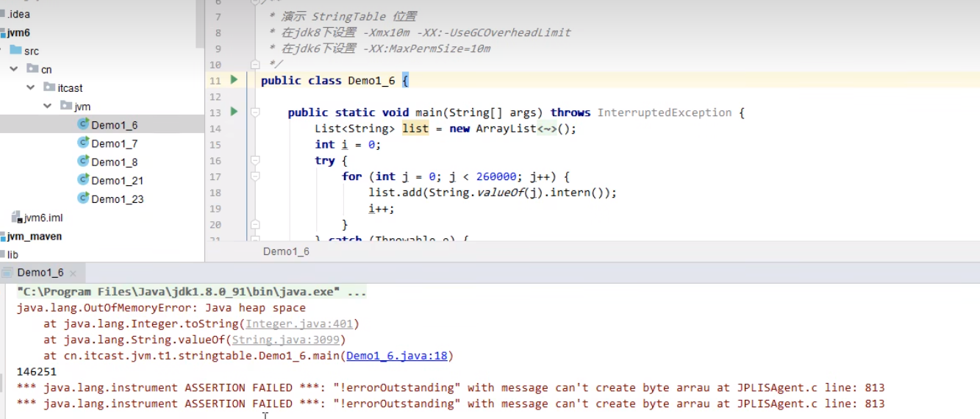This screenshot has height=419, width=980.
Task: Toggle fold marker on for loop line
Action: (255, 176)
